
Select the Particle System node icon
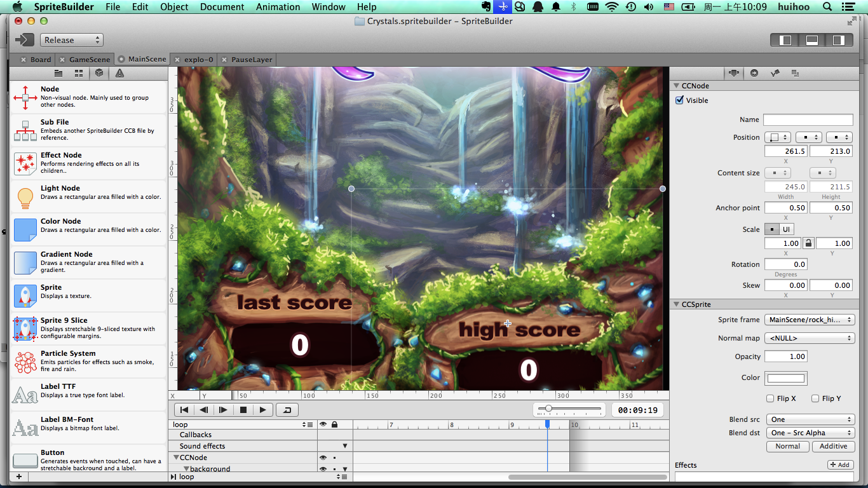click(x=25, y=362)
